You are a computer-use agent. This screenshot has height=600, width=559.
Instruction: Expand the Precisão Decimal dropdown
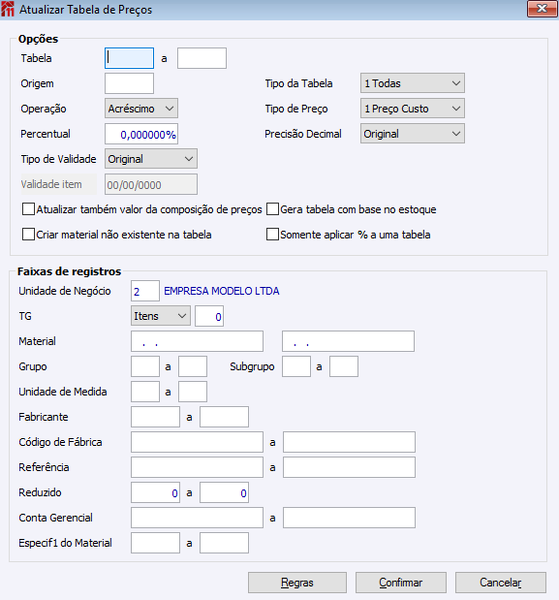point(412,134)
